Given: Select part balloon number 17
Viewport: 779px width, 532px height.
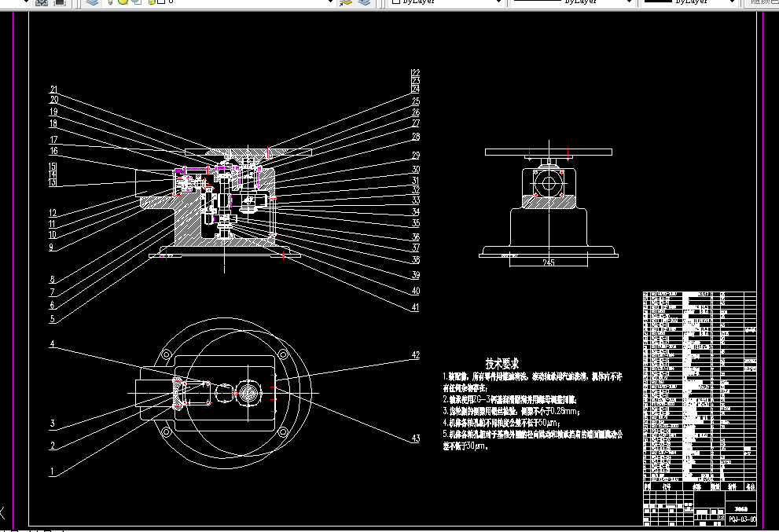Looking at the screenshot, I should point(53,140).
